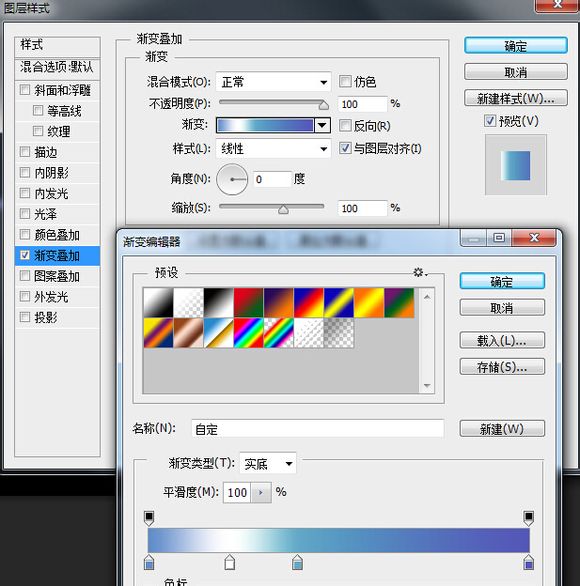Click the angle dial in Layer Style
The width and height of the screenshot is (580, 586).
pyautogui.click(x=232, y=179)
